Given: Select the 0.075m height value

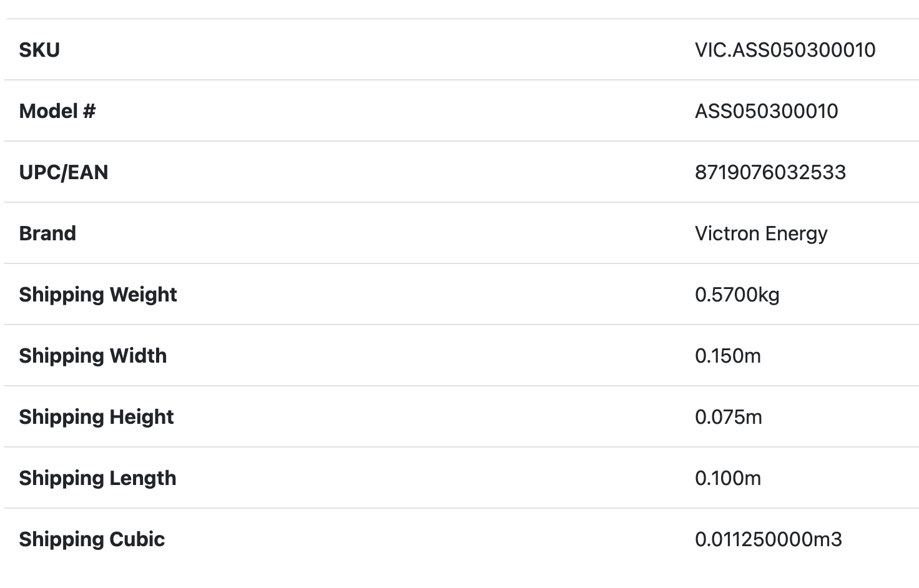Looking at the screenshot, I should click(x=728, y=417).
